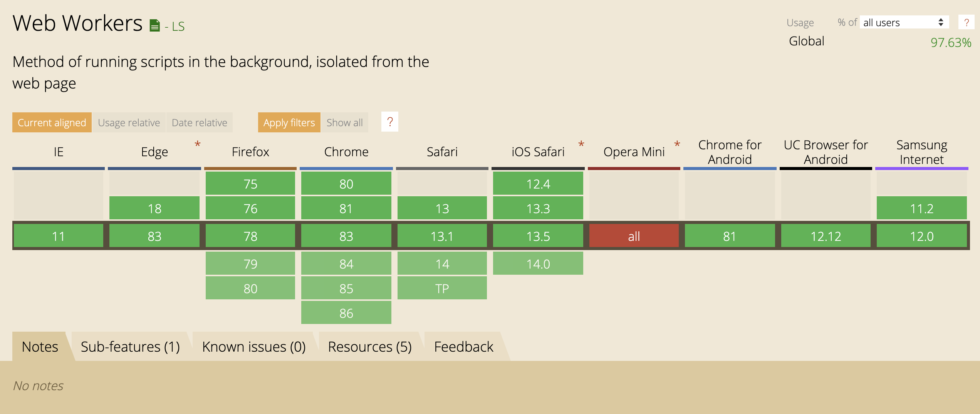
Task: Click the filters help question mark
Action: point(390,122)
